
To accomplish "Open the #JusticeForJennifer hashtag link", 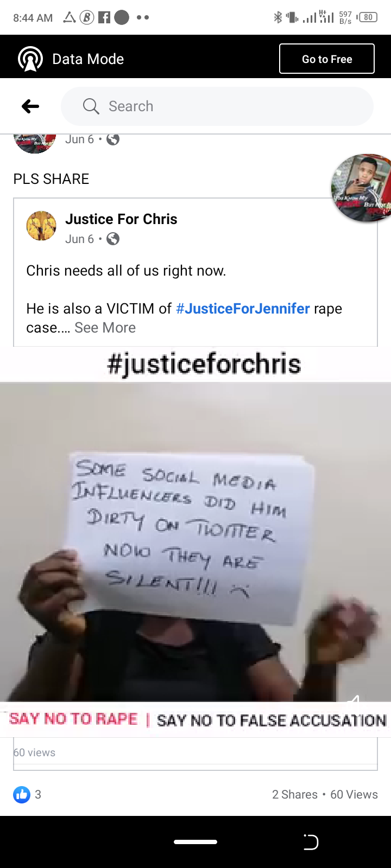I will 243,309.
